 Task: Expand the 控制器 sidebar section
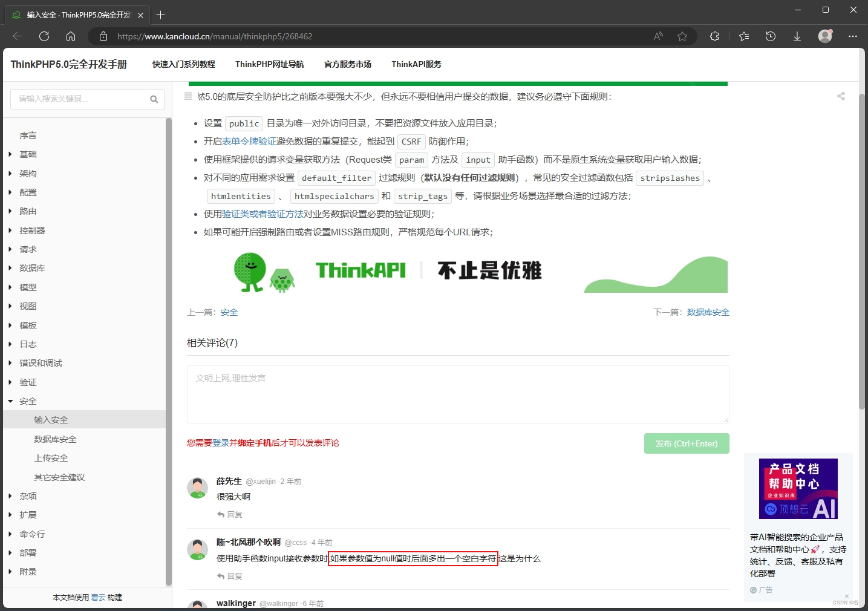click(31, 230)
